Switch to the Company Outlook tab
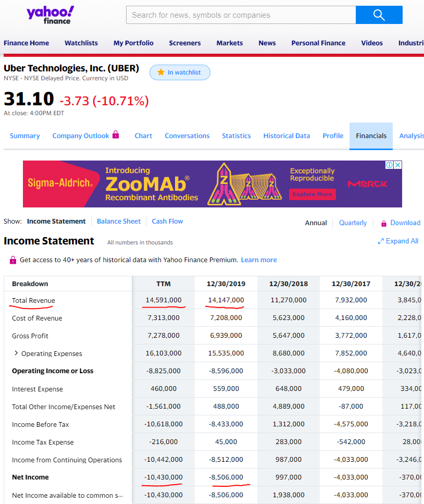This screenshot has width=424, height=504. click(81, 136)
